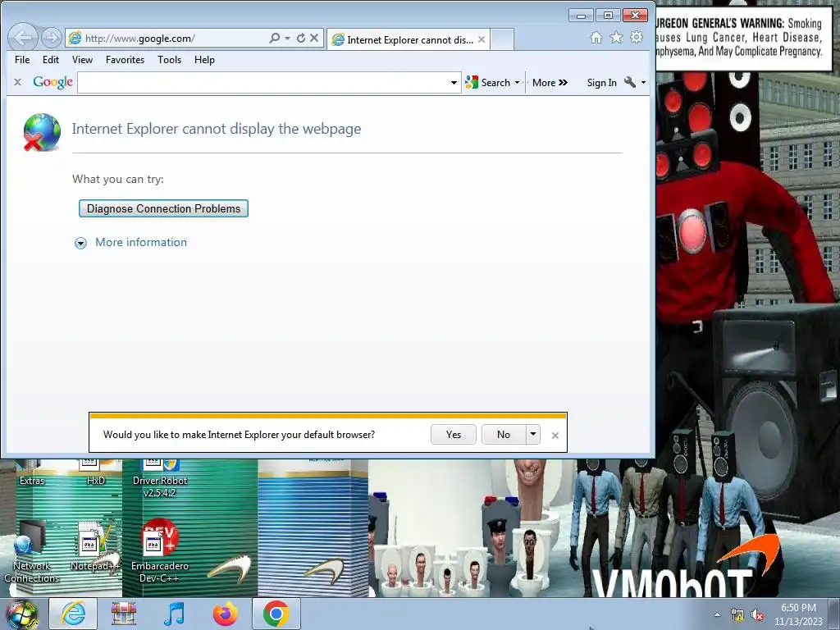Switch to Internet Explorer on taskbar
Screen dimensions: 840x630
[73, 614]
